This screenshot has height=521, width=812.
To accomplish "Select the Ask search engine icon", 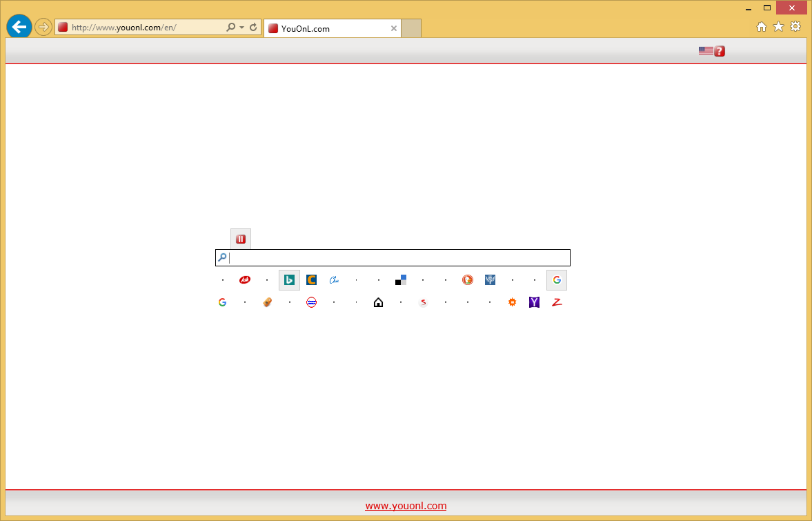I will coord(244,280).
